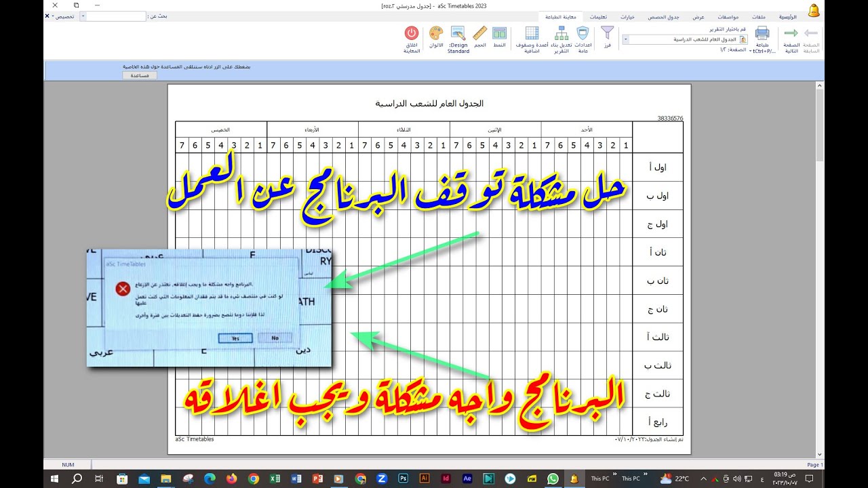Open general settings (اعدادات عامة)

pyautogui.click(x=583, y=39)
